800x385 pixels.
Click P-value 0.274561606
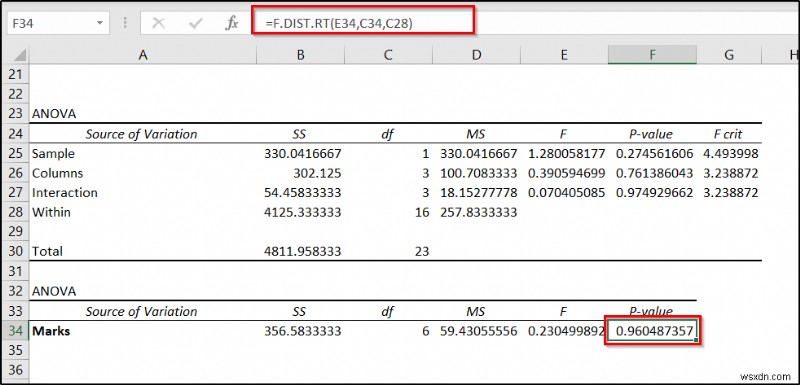pyautogui.click(x=655, y=153)
